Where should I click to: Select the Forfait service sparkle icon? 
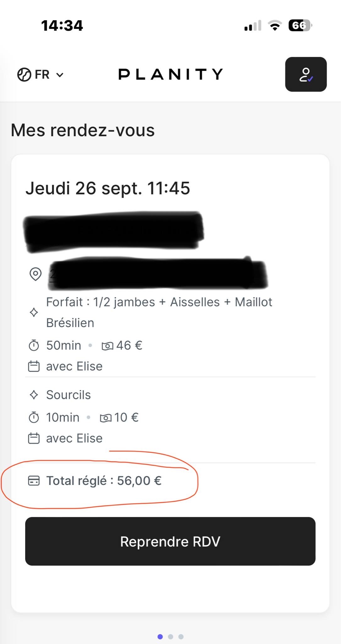34,312
